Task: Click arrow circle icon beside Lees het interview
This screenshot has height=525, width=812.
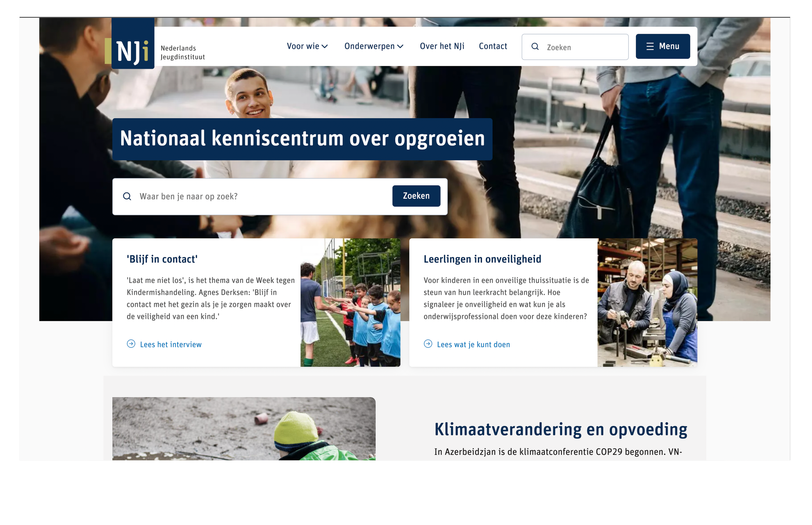Action: (131, 344)
